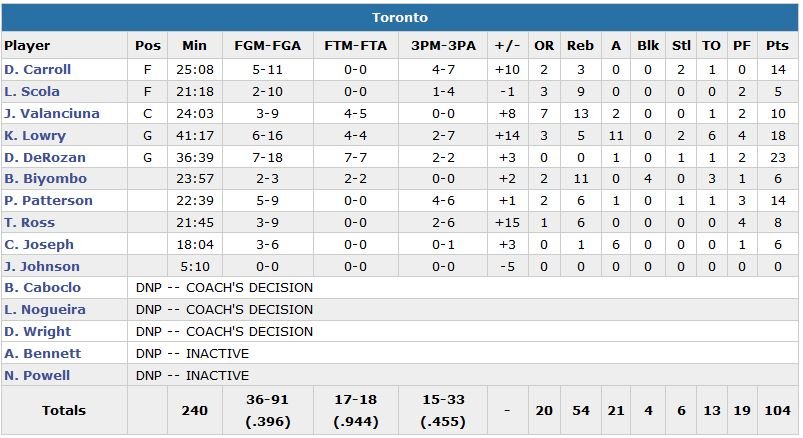
Task: Select the K. Lowry player link
Action: coord(35,136)
